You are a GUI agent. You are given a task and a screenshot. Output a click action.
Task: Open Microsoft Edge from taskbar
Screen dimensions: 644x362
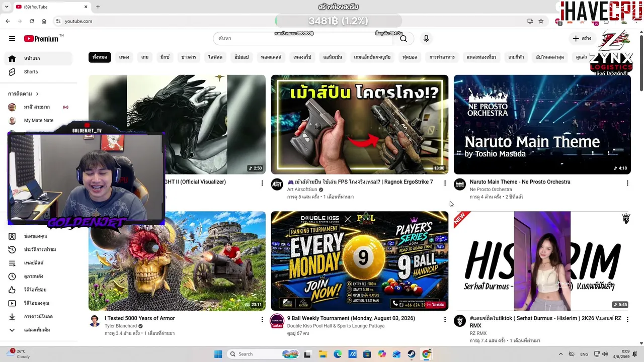pyautogui.click(x=338, y=354)
